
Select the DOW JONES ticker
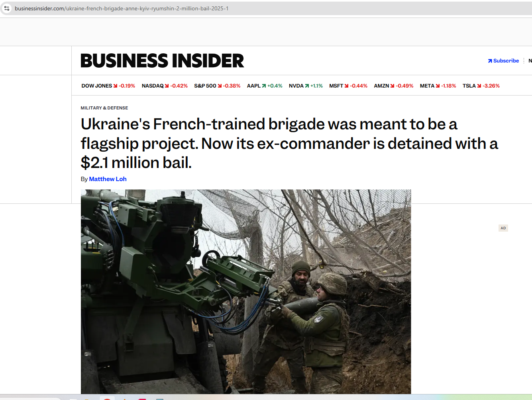coord(108,86)
